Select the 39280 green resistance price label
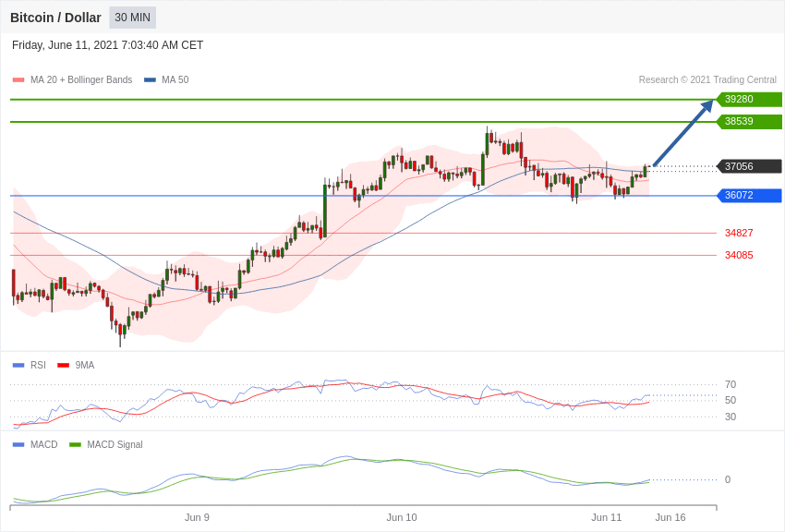Image resolution: width=785 pixels, height=532 pixels. 748,99
